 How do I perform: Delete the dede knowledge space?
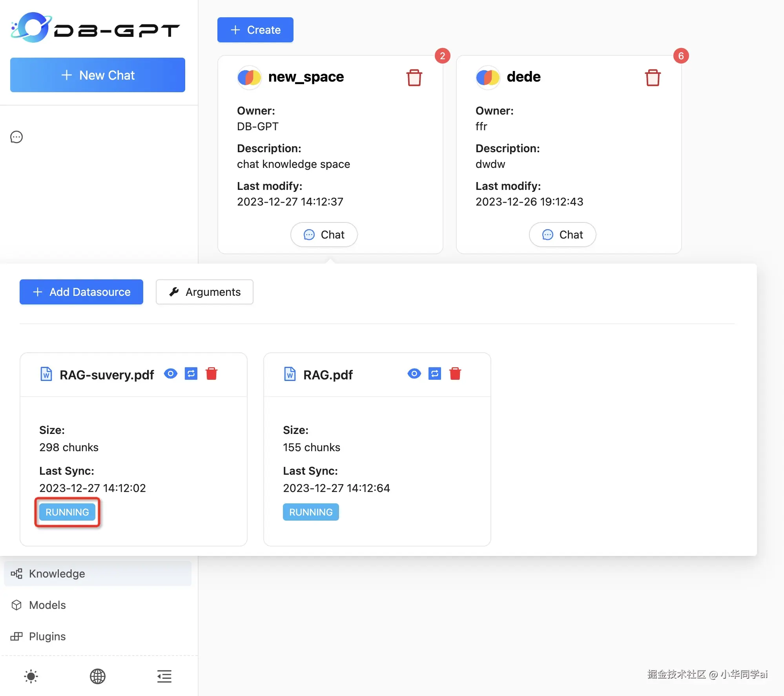coord(653,77)
